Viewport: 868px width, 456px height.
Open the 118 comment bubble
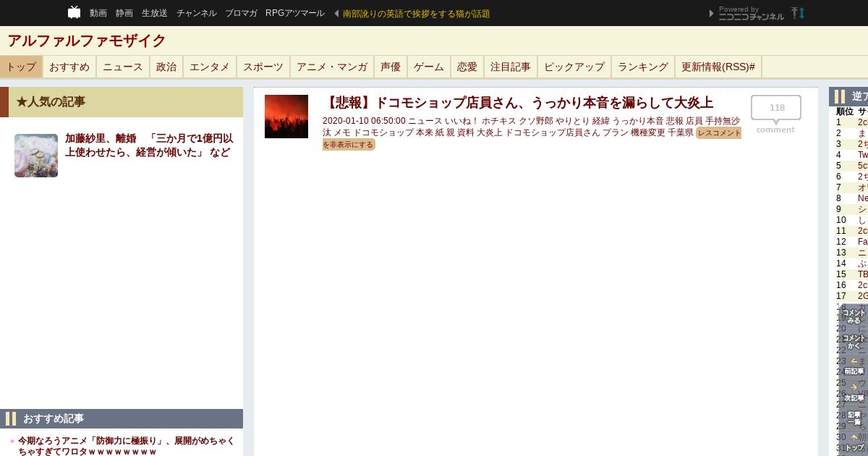point(776,109)
